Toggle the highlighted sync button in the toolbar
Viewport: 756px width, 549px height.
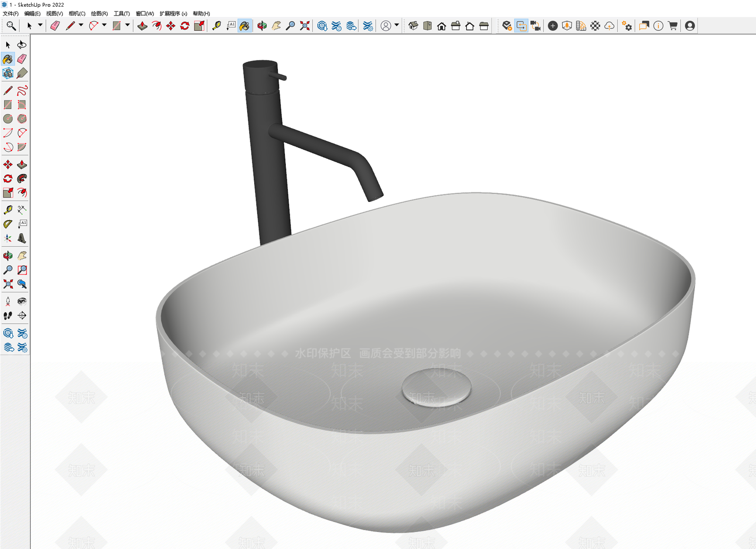coord(521,26)
